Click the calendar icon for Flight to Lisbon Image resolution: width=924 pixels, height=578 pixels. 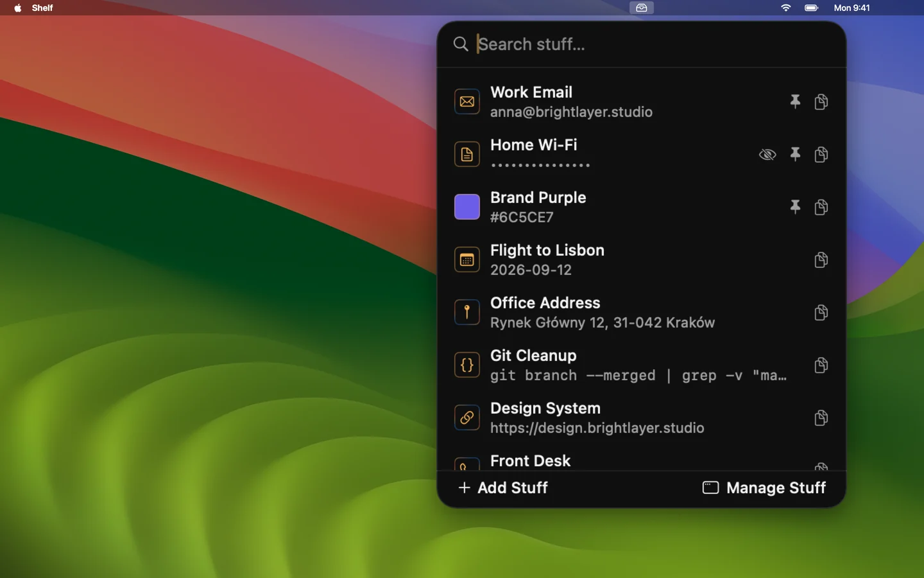[x=467, y=259]
